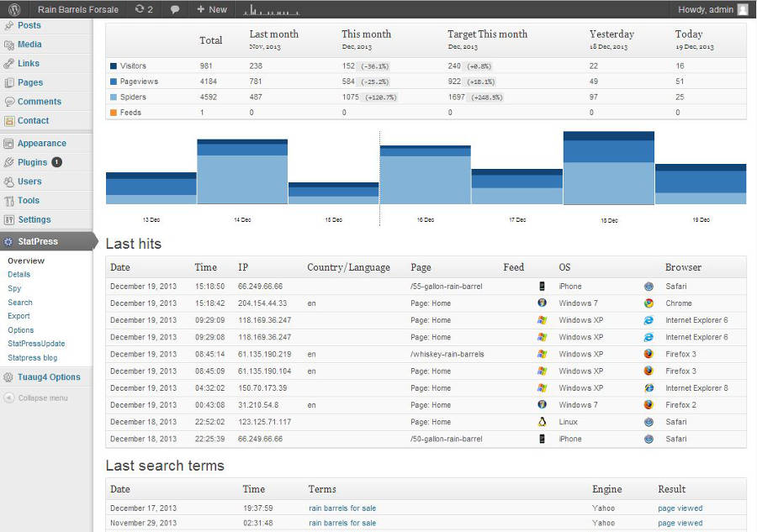Click the Pages sidebar icon
757x532 pixels.
[8, 83]
